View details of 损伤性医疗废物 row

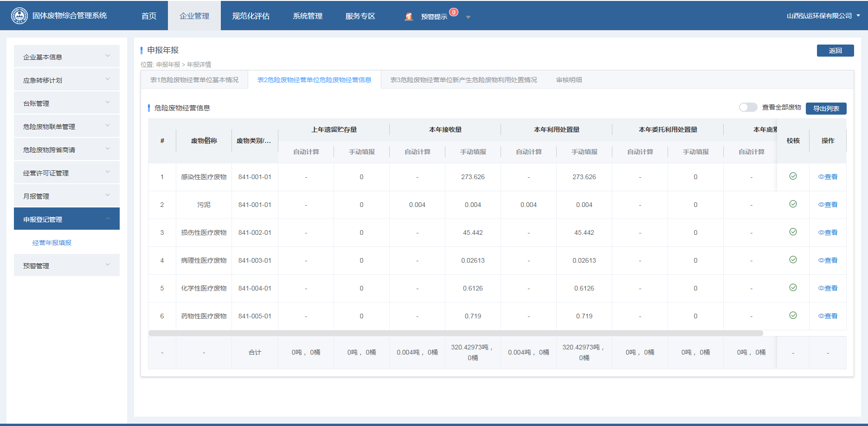[x=828, y=232]
